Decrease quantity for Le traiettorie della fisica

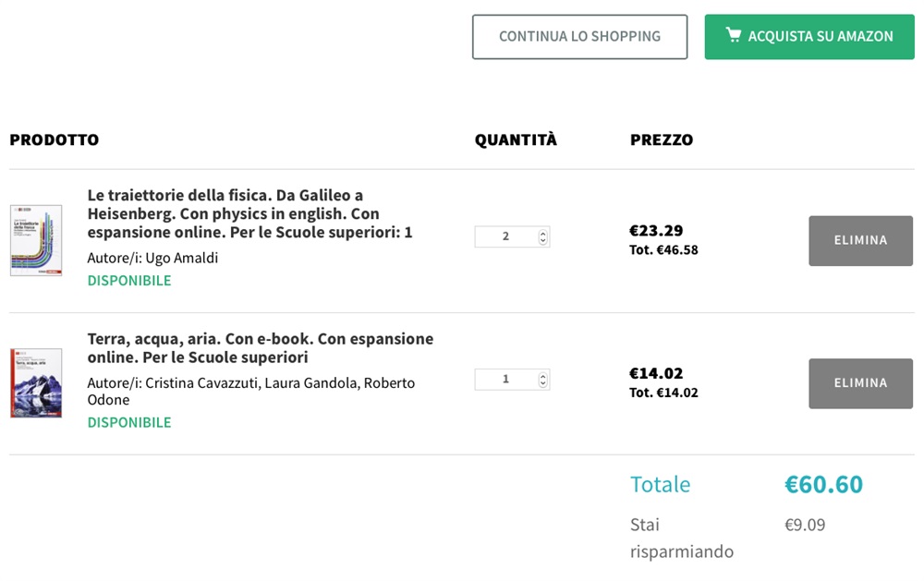tap(543, 241)
